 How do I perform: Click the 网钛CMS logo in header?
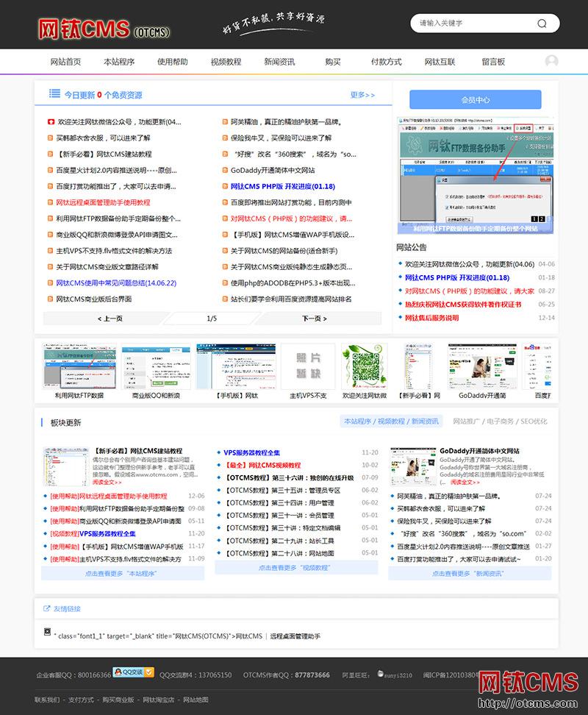pyautogui.click(x=104, y=29)
